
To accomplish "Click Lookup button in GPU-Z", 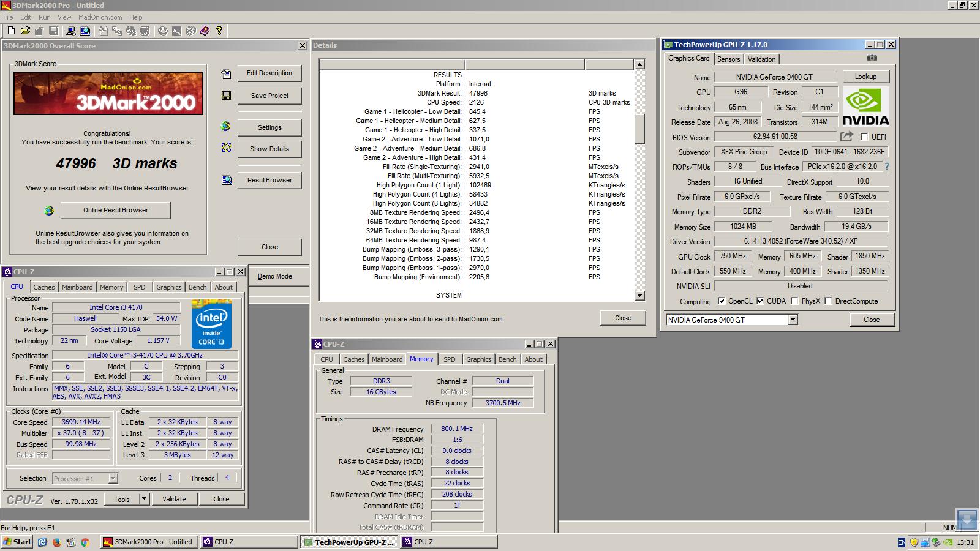I will [x=865, y=77].
